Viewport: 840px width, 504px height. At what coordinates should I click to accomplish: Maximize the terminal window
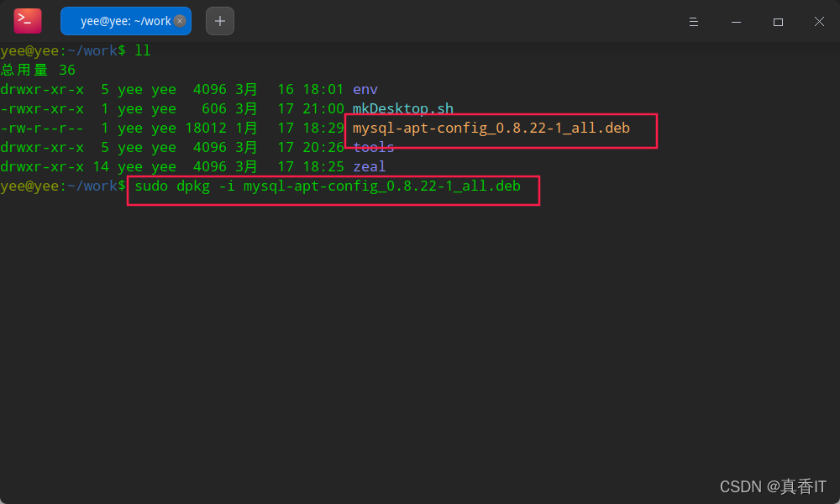(x=778, y=22)
